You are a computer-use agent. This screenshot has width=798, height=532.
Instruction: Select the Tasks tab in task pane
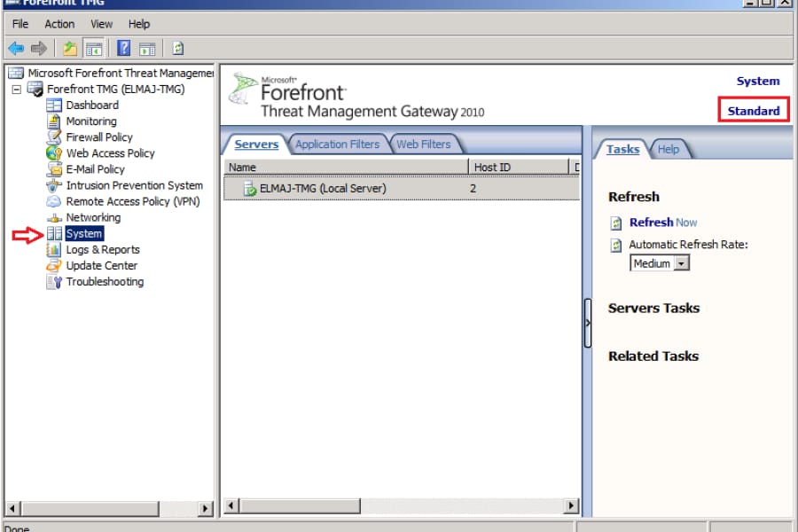pos(622,149)
